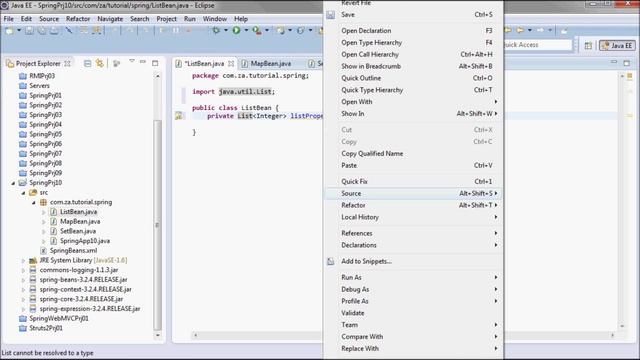Collapse the com.za.tutorial.spring package
The width and height of the screenshot is (640, 360).
point(33,203)
